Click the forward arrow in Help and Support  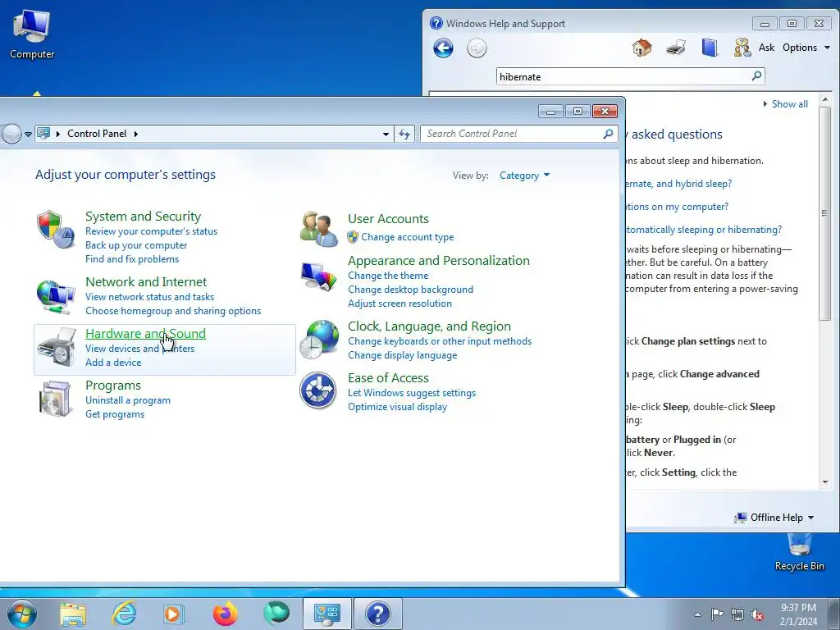coord(477,48)
